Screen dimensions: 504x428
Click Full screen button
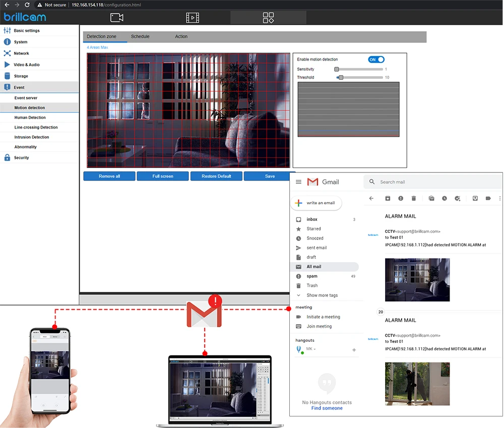coord(163,176)
